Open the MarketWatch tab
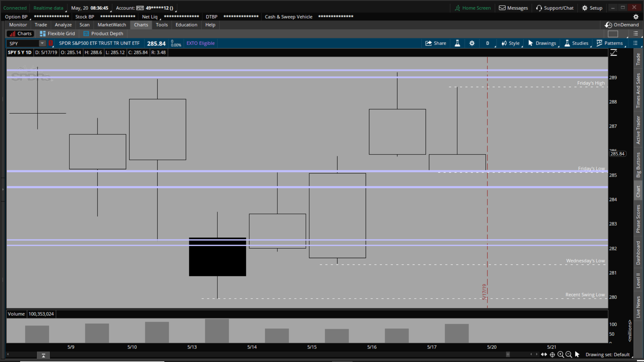644x362 pixels. pyautogui.click(x=112, y=25)
